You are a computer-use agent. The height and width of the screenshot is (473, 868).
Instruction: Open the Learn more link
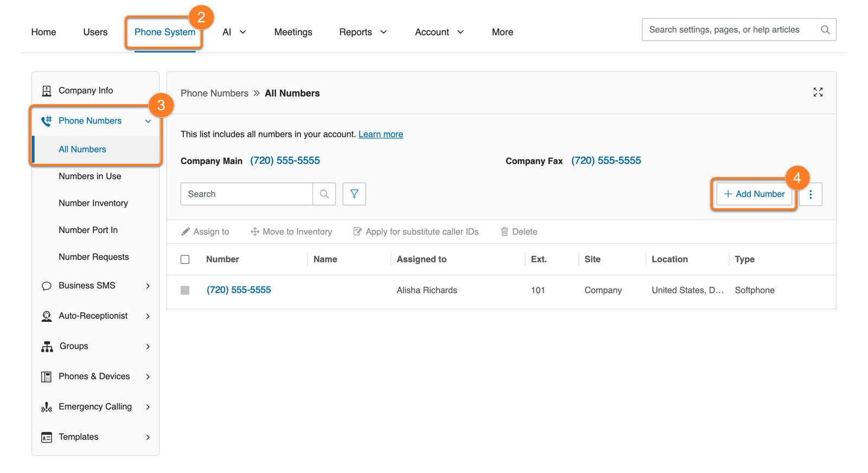coord(380,134)
